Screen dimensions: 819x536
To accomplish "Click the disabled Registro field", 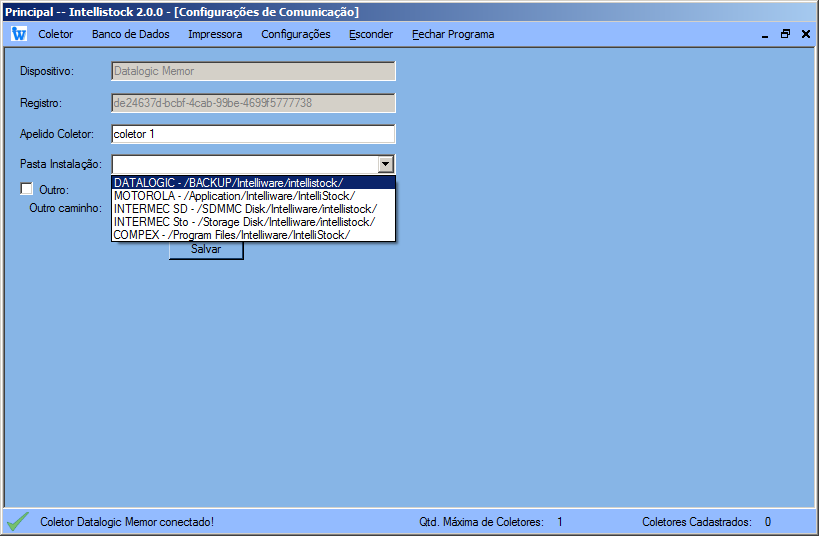I will click(253, 103).
